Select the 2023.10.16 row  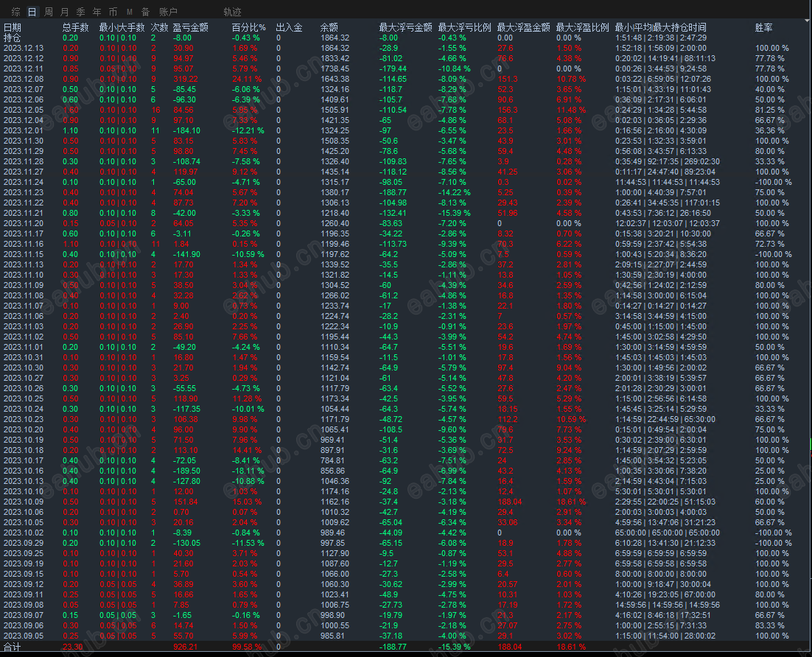(404, 471)
